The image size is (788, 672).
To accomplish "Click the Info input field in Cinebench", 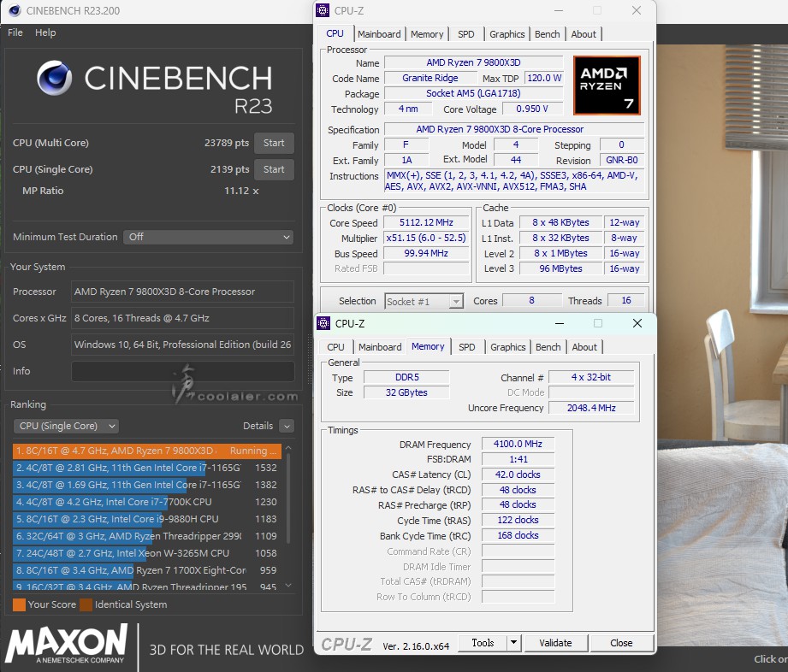I will pos(182,371).
